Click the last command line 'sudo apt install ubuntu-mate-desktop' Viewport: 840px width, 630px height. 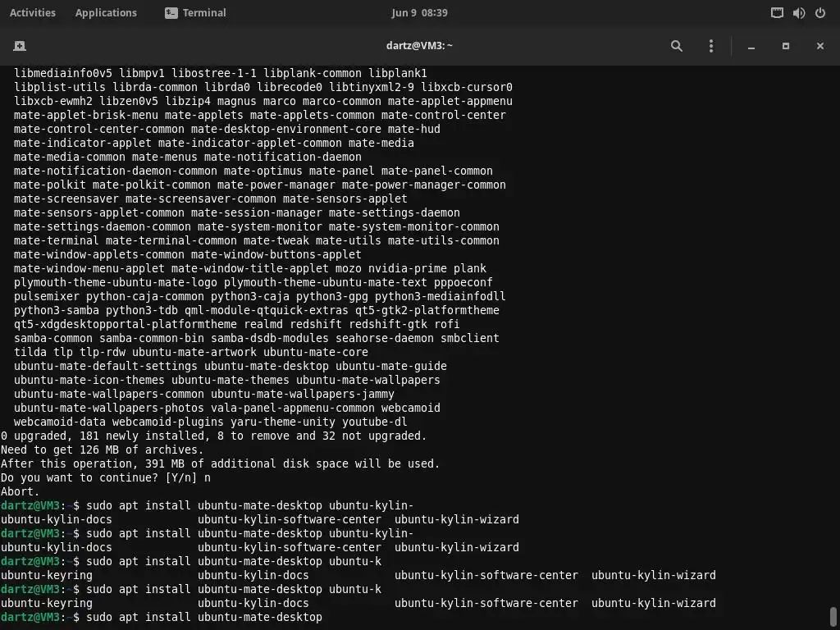pyautogui.click(x=204, y=617)
